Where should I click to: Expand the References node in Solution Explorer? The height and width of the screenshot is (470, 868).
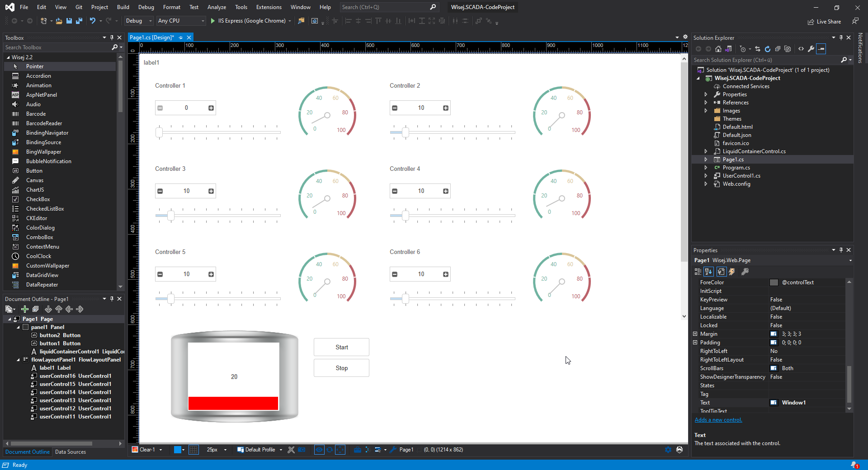706,103
